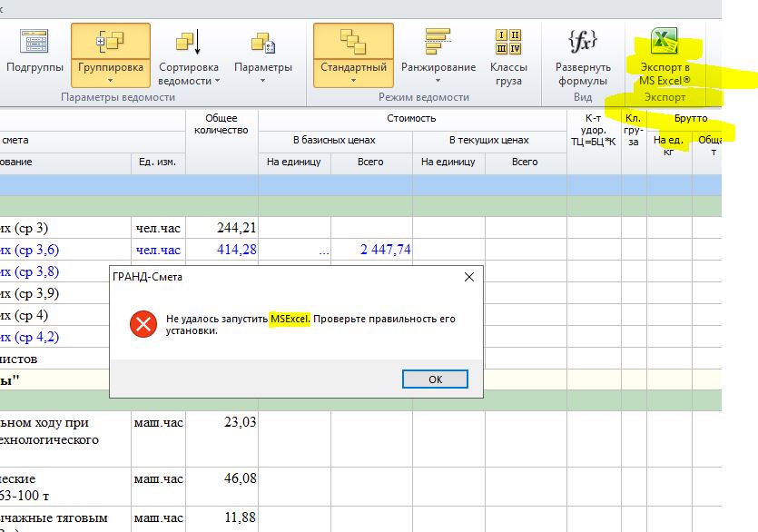Image resolution: width=758 pixels, height=532 pixels.
Task: Open the Ранжирование dropdown arrow
Action: pyautogui.click(x=438, y=81)
